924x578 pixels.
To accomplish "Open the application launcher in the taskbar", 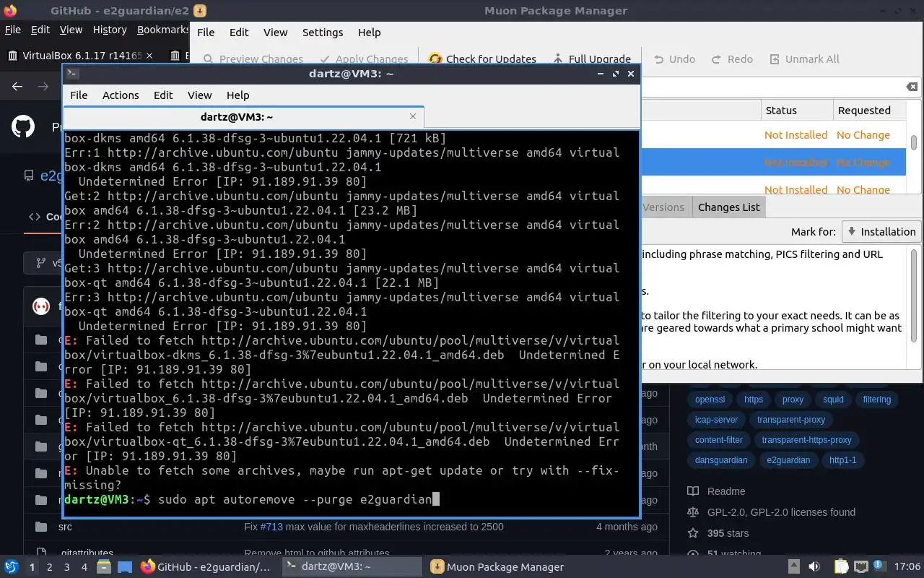I will coord(12,566).
